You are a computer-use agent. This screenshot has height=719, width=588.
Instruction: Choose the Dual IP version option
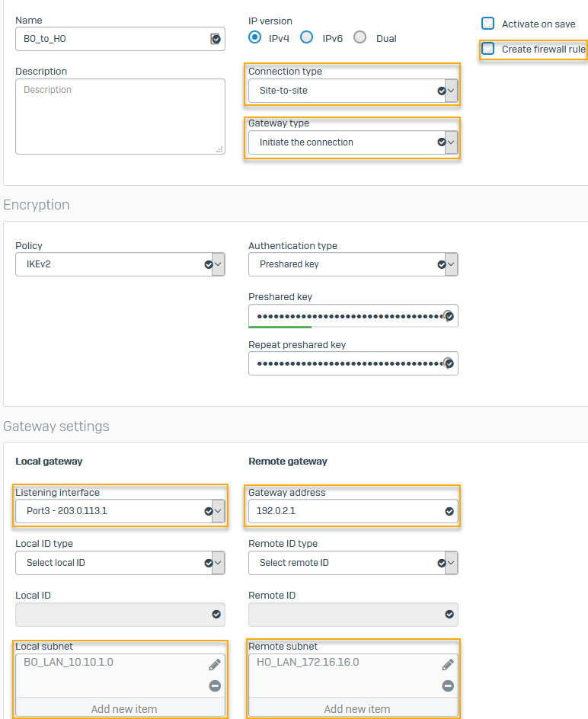(360, 37)
